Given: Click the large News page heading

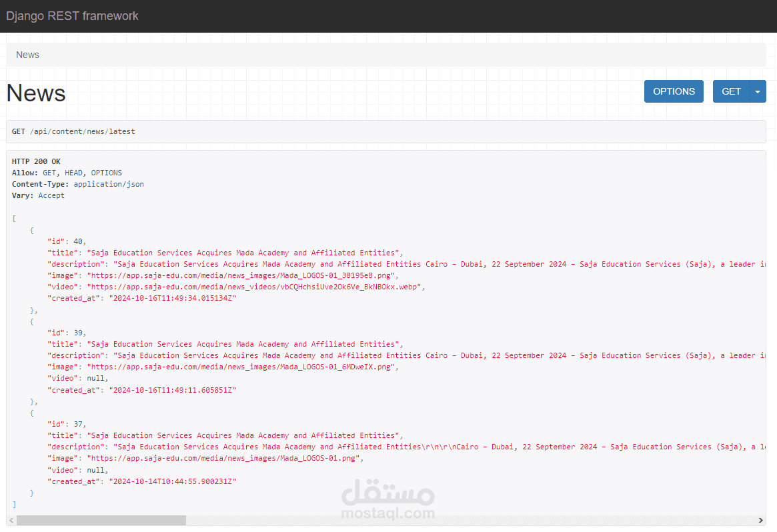Looking at the screenshot, I should point(36,93).
